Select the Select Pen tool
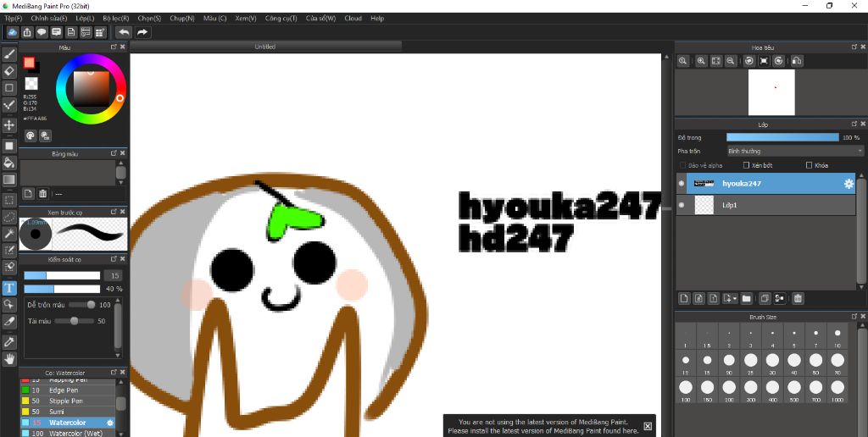This screenshot has height=437, width=868. coord(8,251)
